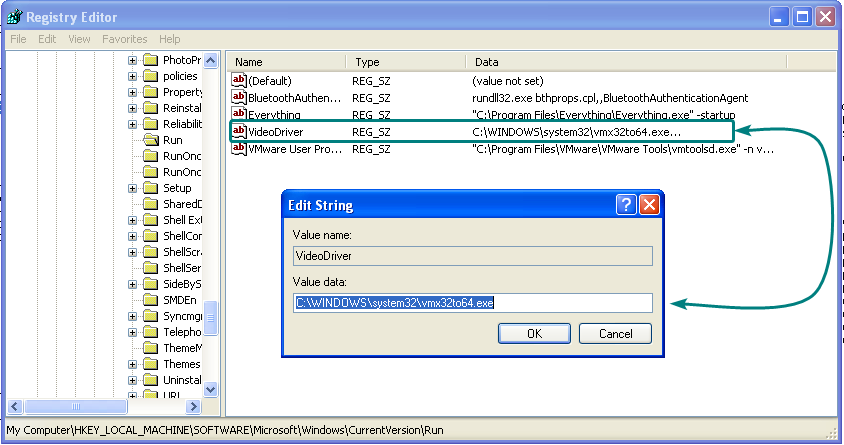Viewport: 844px width, 445px height.
Task: Click the Value data text field
Action: 472,303
